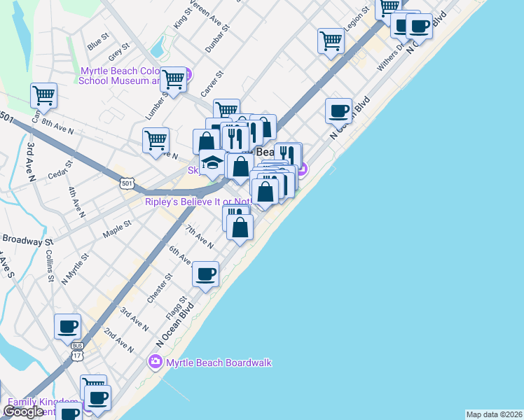Open the shopping cart marker above Family Kingdom
The height and width of the screenshot is (420, 524).
(94, 381)
